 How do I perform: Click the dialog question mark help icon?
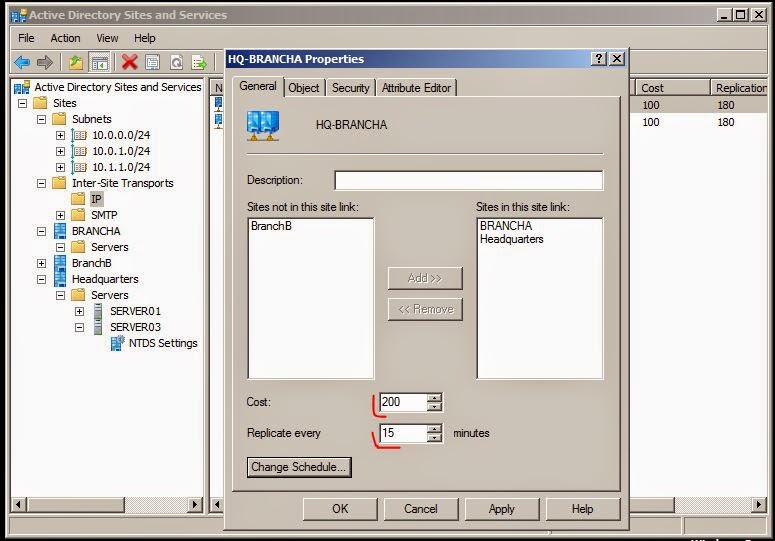[x=599, y=59]
